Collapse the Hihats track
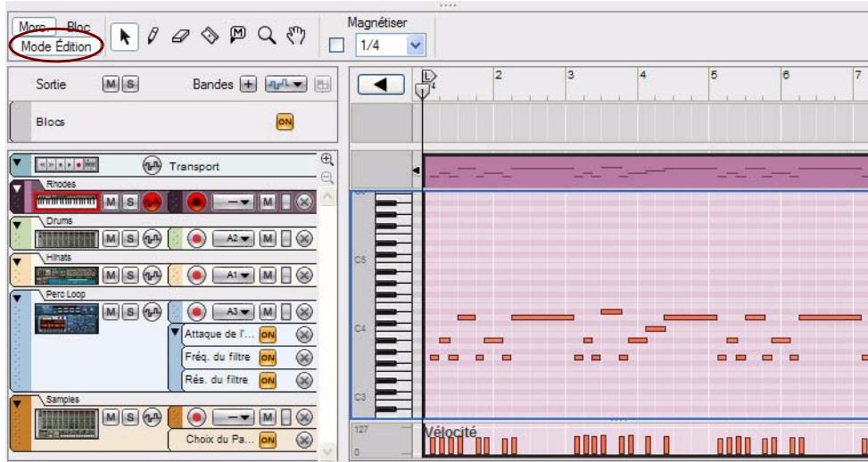868x462 pixels. [17, 261]
